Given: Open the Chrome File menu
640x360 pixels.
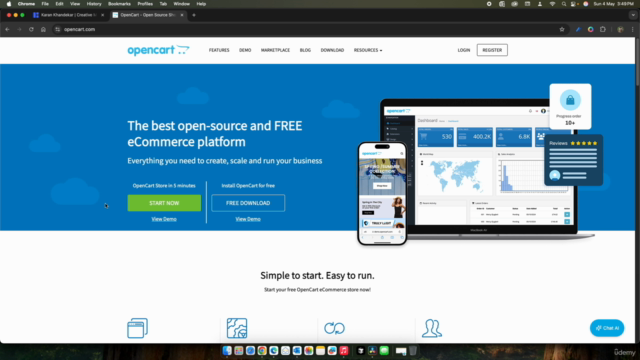Looking at the screenshot, I should (45, 4).
